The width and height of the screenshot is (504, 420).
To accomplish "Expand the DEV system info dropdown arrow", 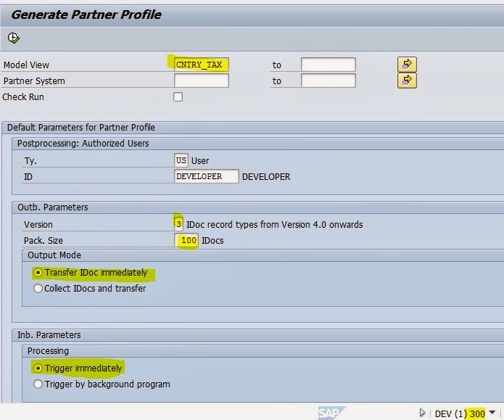I will 492,412.
